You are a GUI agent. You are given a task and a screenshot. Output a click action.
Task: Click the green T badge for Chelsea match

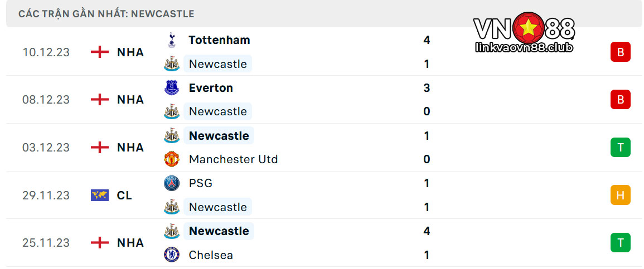point(620,243)
